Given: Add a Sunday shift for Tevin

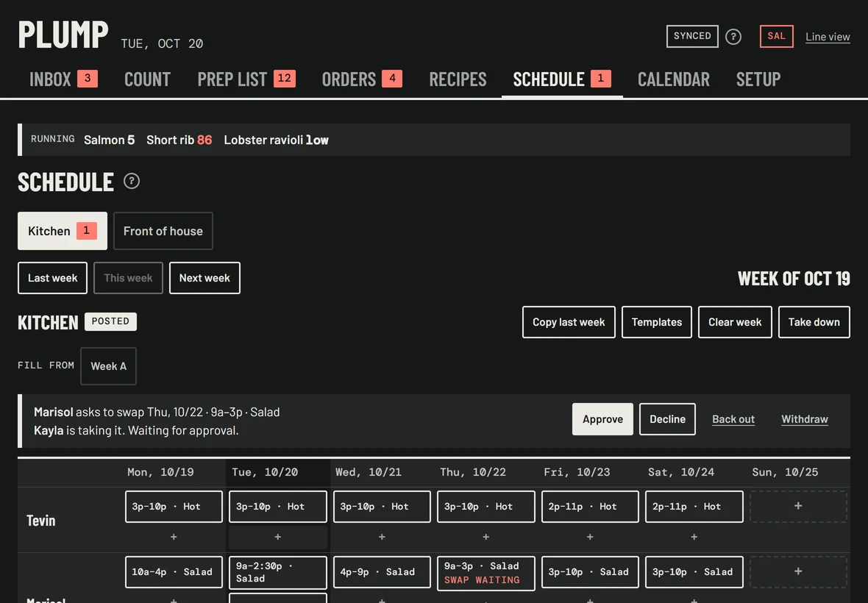Looking at the screenshot, I should click(x=798, y=506).
